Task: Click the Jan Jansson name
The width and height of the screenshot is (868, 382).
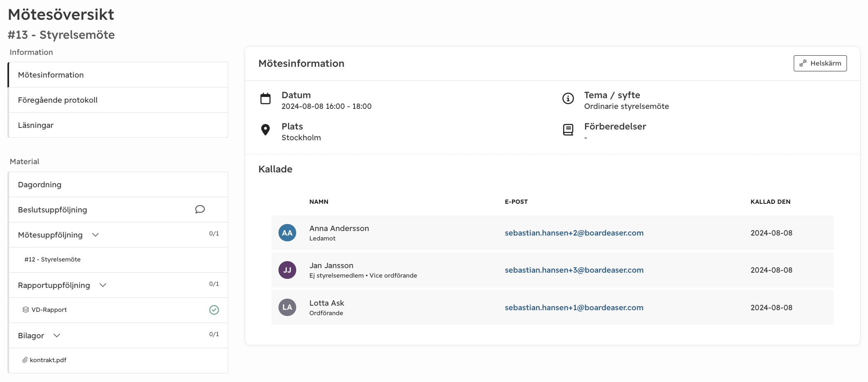Action: point(331,265)
